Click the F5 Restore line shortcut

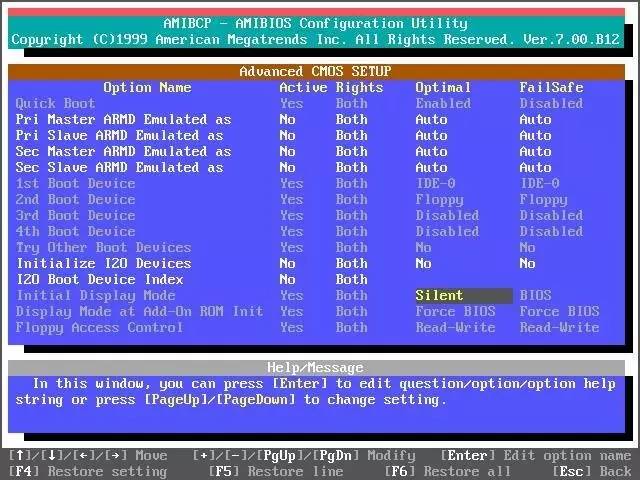[x=275, y=471]
